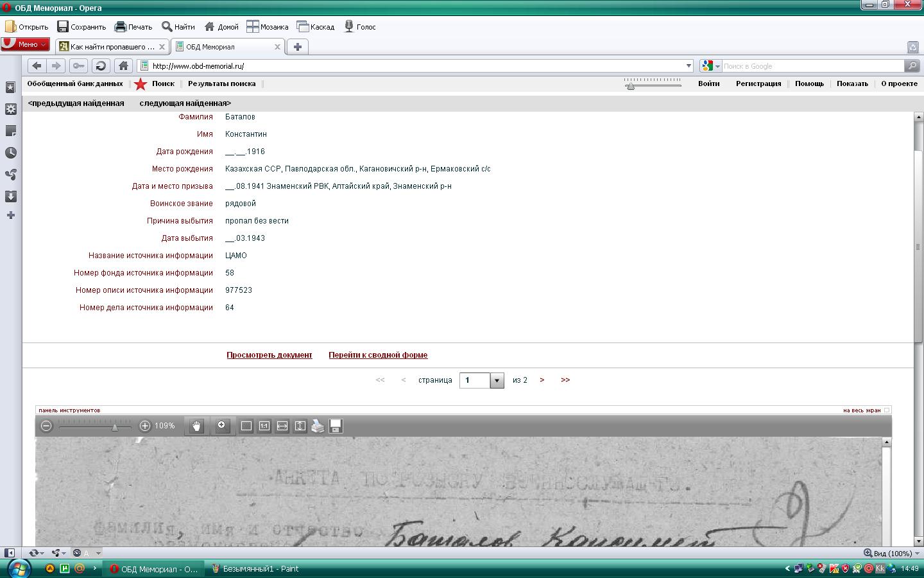Zoom out with the viewer minus button
Image resolution: width=924 pixels, height=578 pixels.
click(x=46, y=426)
